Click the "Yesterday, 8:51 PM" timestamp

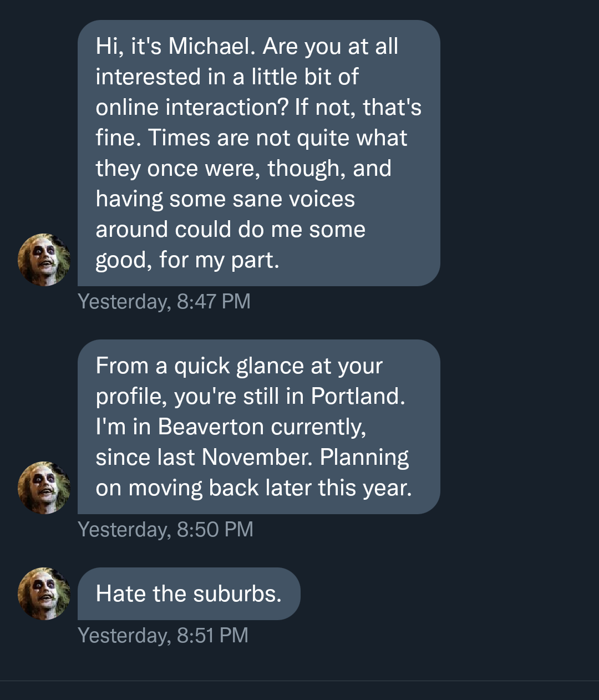[163, 636]
